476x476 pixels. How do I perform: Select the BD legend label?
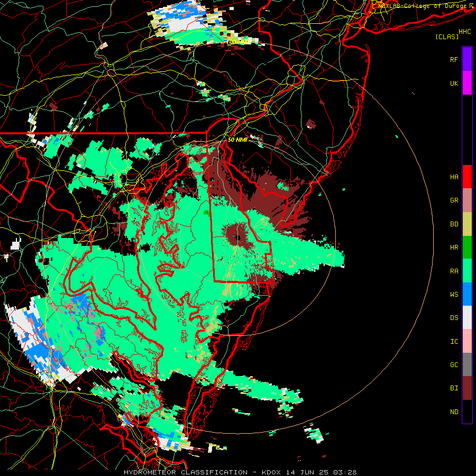[x=454, y=224]
